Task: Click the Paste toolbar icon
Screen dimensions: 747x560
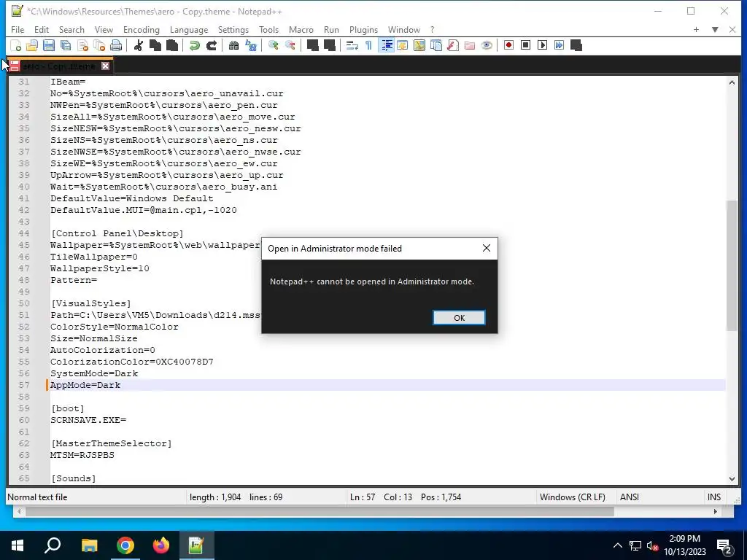Action: click(x=172, y=45)
